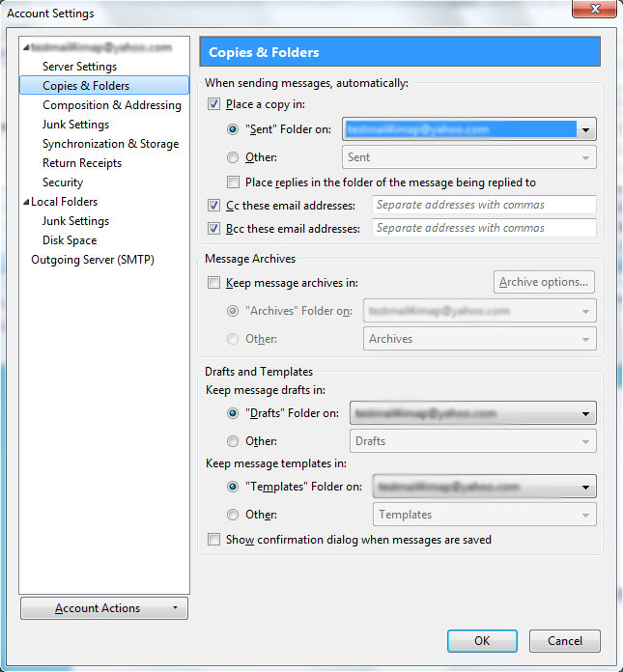Open the Sent Folder account dropdown

coord(585,129)
